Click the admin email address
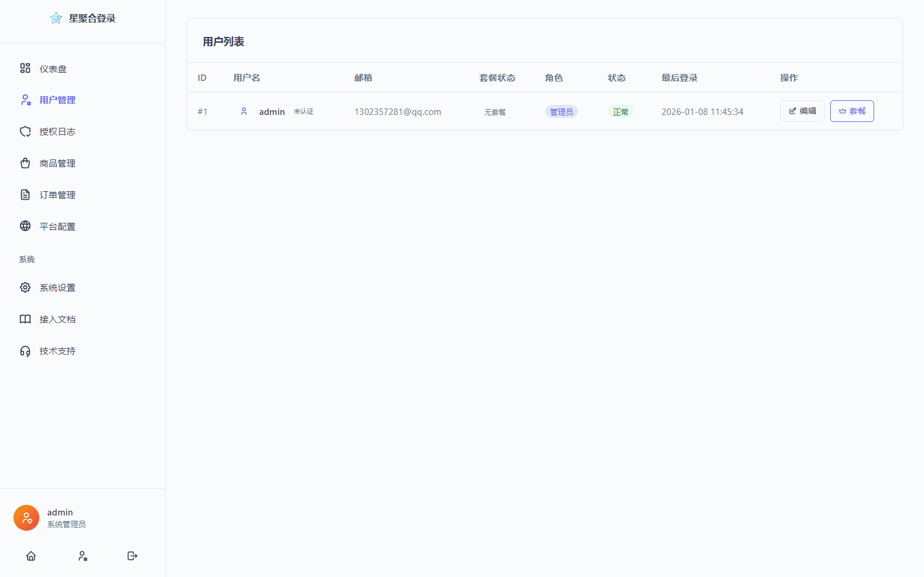 click(x=398, y=112)
